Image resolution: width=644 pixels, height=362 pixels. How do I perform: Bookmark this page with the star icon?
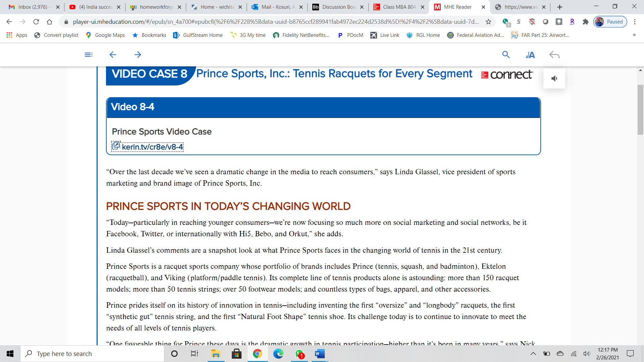click(x=488, y=22)
